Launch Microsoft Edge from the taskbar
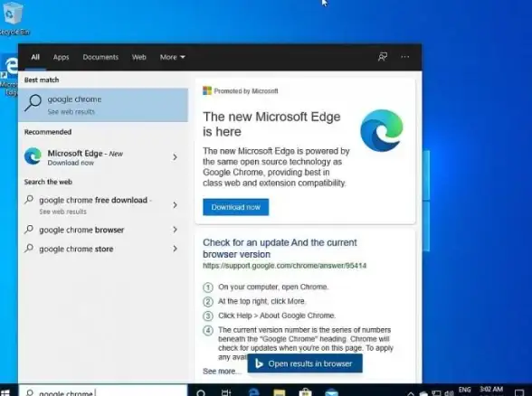 coord(253,392)
